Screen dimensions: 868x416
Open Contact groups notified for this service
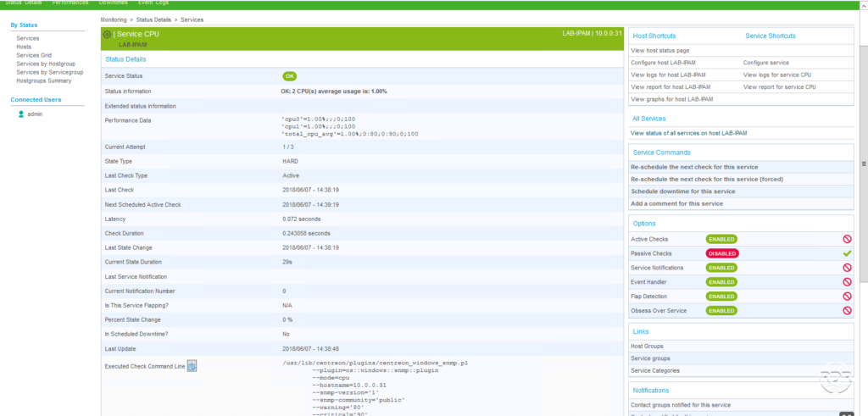point(681,405)
